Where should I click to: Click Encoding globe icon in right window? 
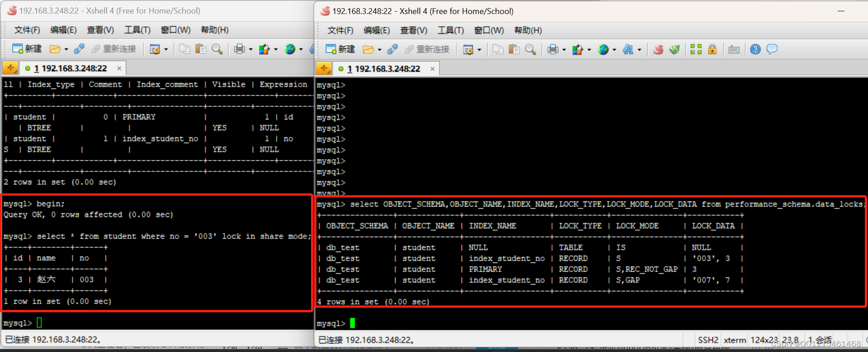click(603, 49)
